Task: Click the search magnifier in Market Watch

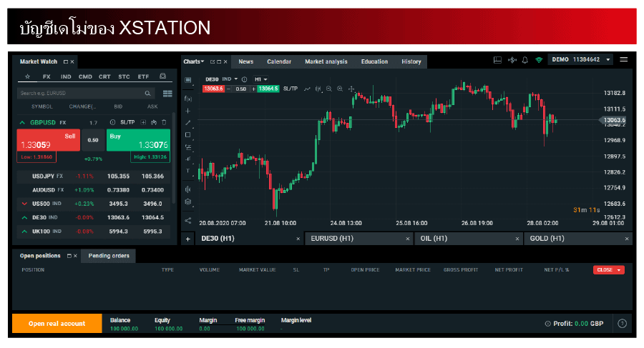Action: tap(148, 93)
